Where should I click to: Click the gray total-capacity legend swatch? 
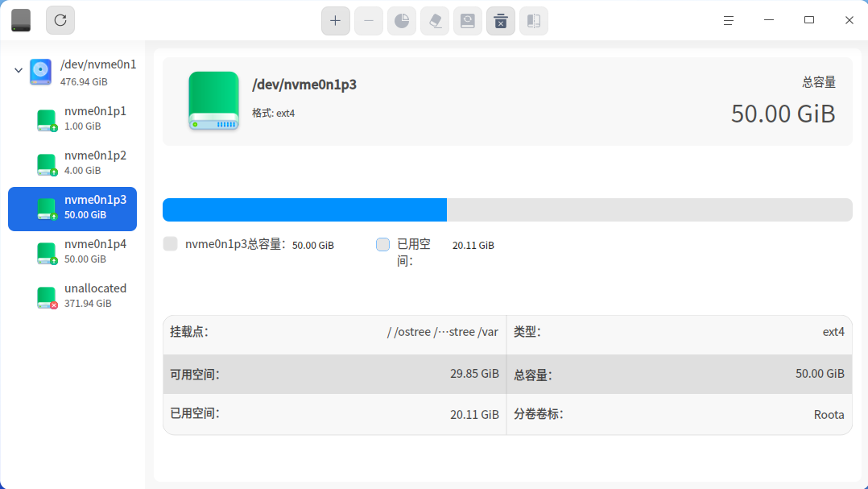(x=171, y=243)
